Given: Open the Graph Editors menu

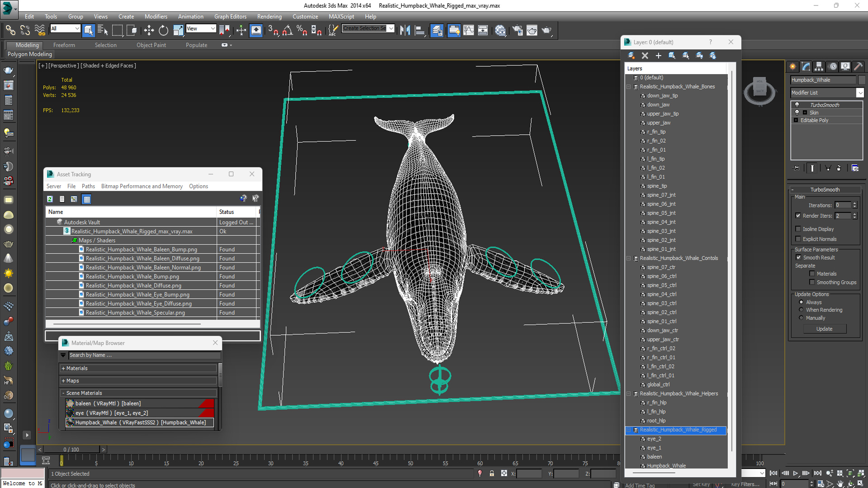Looking at the screenshot, I should pos(230,16).
